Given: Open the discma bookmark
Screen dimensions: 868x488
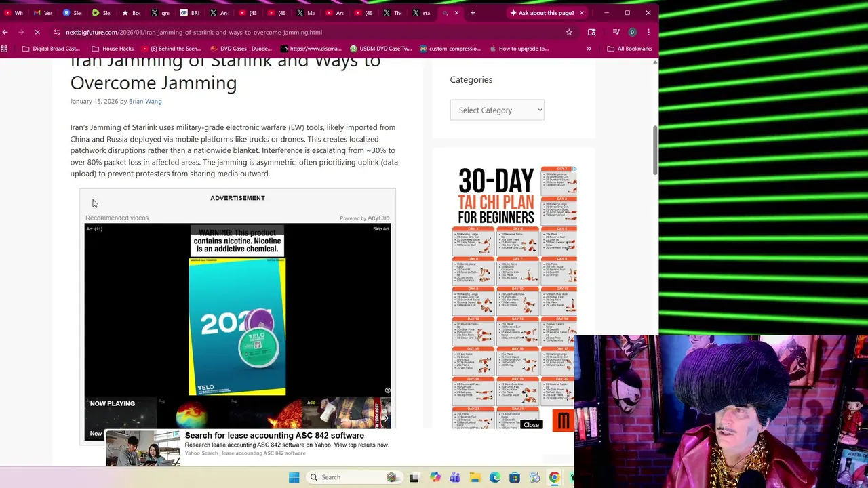Looking at the screenshot, I should pos(311,49).
